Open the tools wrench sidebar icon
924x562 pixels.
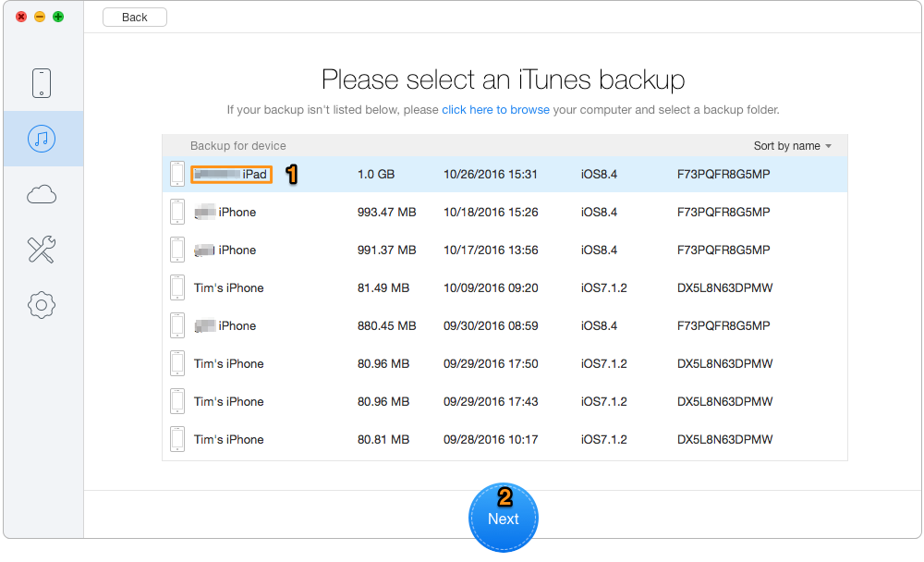pyautogui.click(x=42, y=250)
